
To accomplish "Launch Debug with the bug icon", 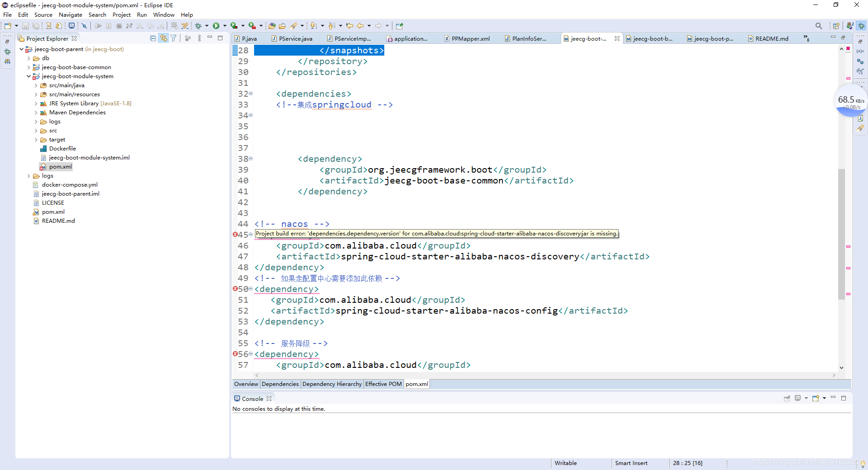I will click(198, 26).
